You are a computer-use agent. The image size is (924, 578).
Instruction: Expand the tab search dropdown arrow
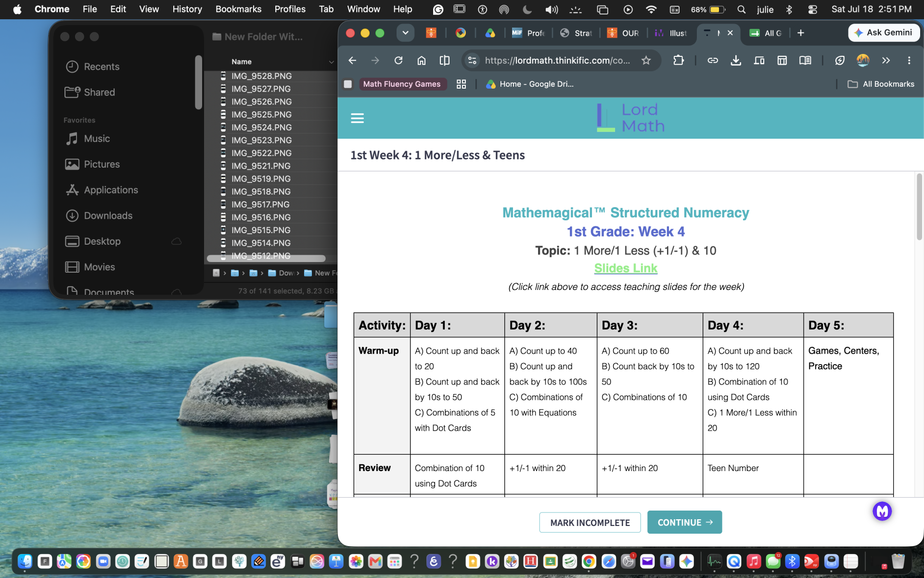pyautogui.click(x=405, y=33)
